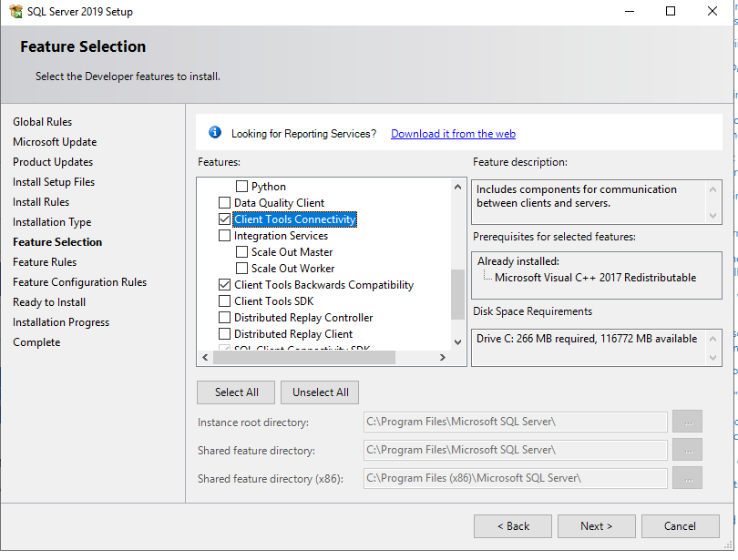The width and height of the screenshot is (738, 560).
Task: Open the Download it from the web link
Action: 453,134
